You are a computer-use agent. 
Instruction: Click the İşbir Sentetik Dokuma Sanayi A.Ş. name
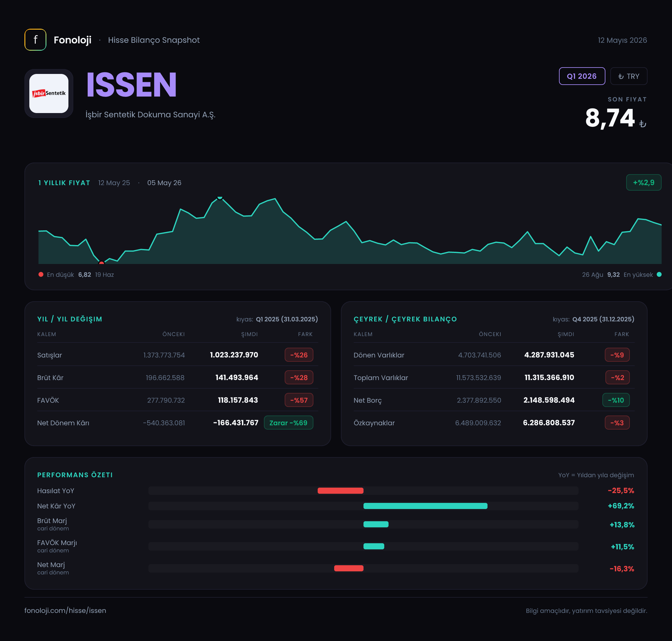(150, 115)
